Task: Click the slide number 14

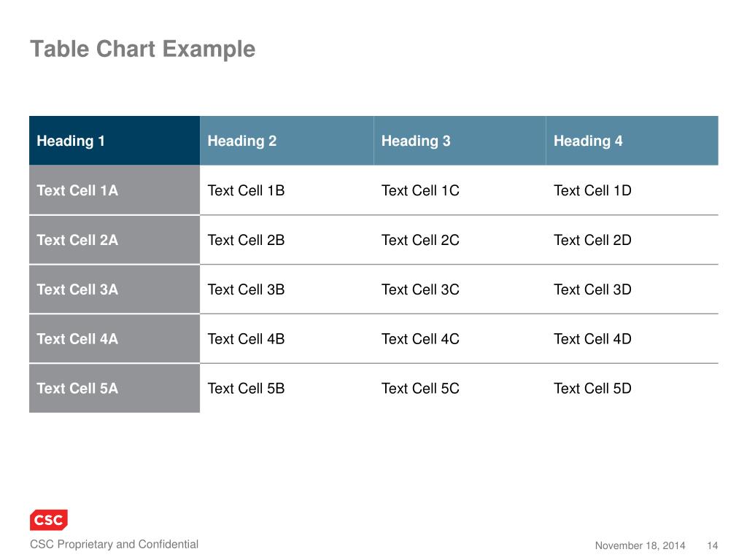Action: (x=712, y=545)
